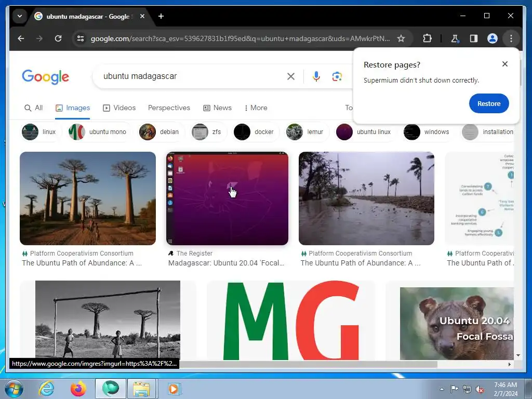Filter images by docker chip

[256, 132]
